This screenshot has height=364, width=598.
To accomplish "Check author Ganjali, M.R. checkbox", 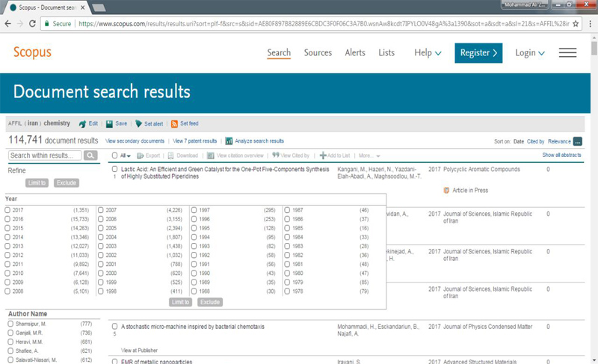I will [10, 333].
